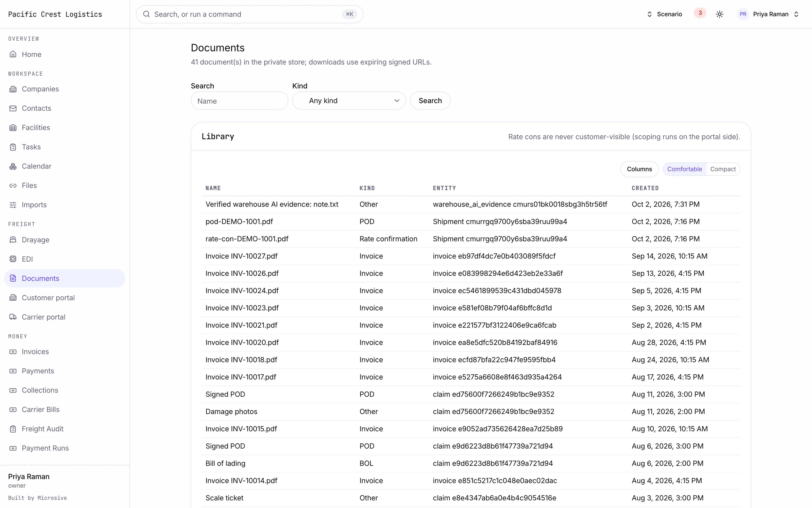Open Payment Runs in sidebar
The height and width of the screenshot is (508, 812).
[x=64, y=448]
